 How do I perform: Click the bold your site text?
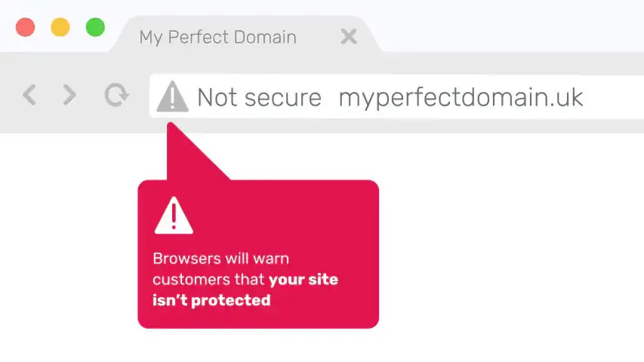[303, 280]
